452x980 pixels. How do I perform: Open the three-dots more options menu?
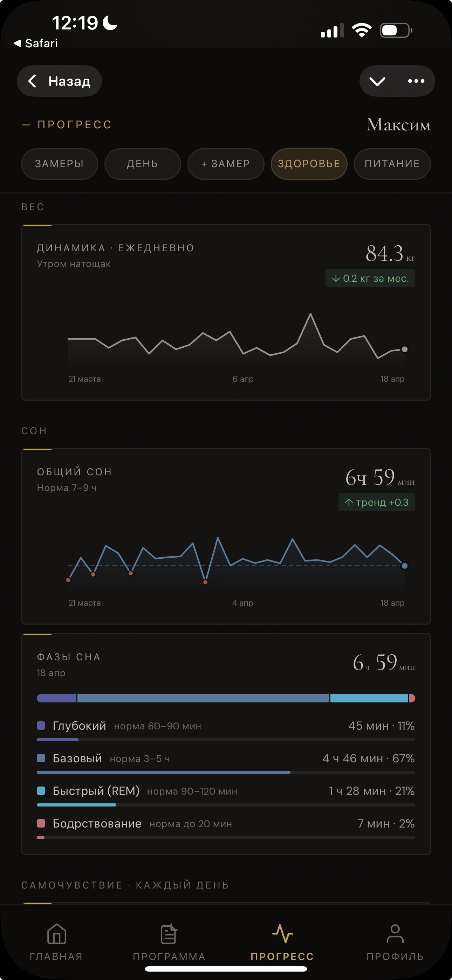tap(416, 81)
